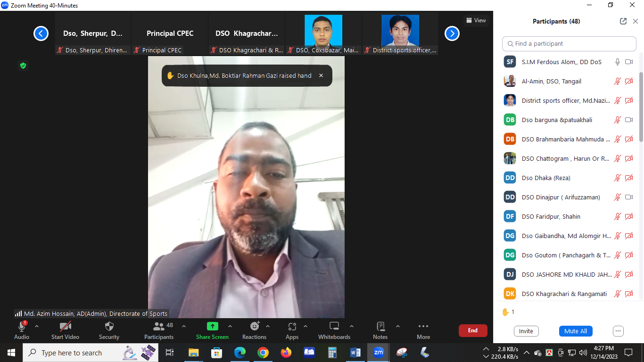The height and width of the screenshot is (362, 644).
Task: Click the muted mic icon for Al-Amin, DSO, Tangail
Action: pos(617,81)
